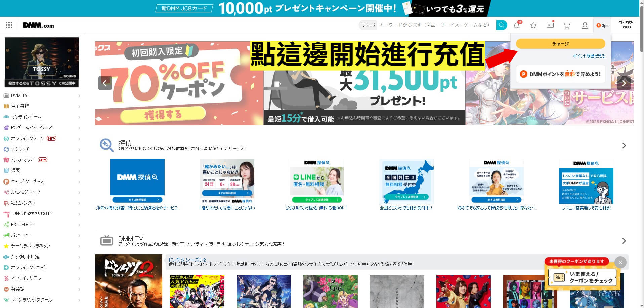Click the オンラインクリニック icon
The height and width of the screenshot is (308, 644).
(x=6, y=268)
